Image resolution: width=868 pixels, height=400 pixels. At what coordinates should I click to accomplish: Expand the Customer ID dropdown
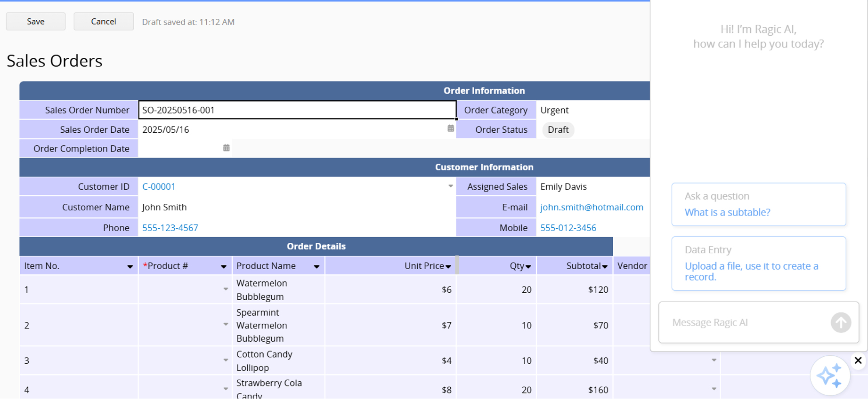pos(450,186)
